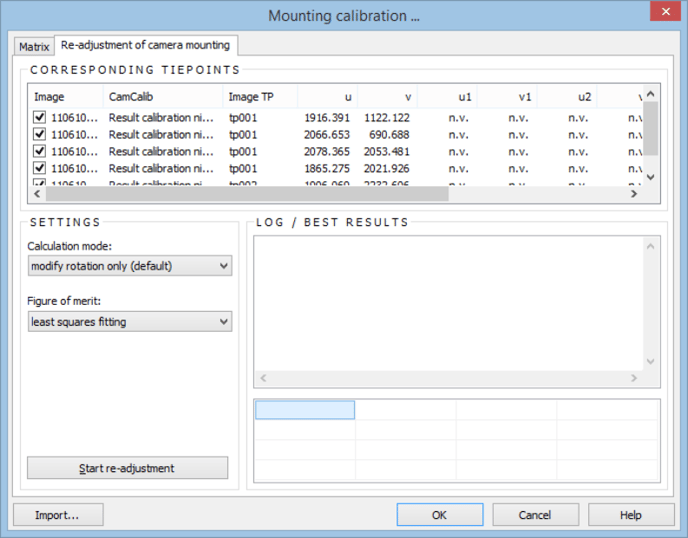Close the Mounting calibration dialog
Screen dimensions: 688x538
click(x=664, y=13)
